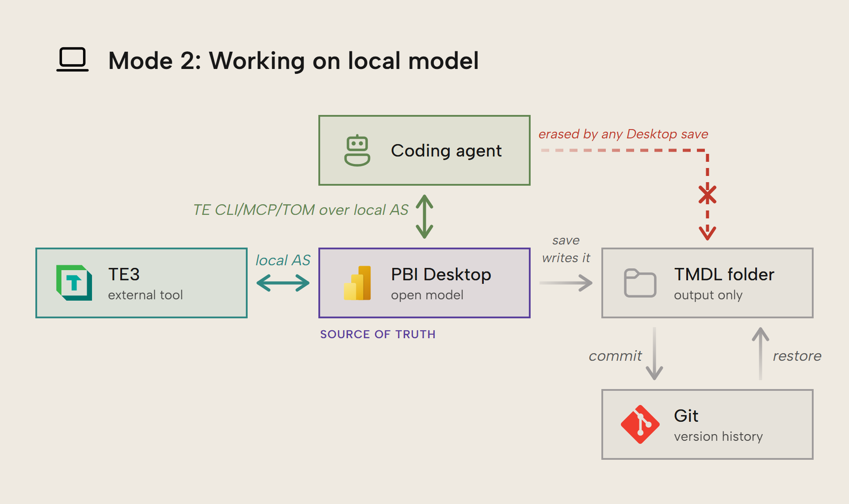Click the 'TE CLI/MCP/TOM over local AS' label
The width and height of the screenshot is (849, 504).
click(x=301, y=210)
